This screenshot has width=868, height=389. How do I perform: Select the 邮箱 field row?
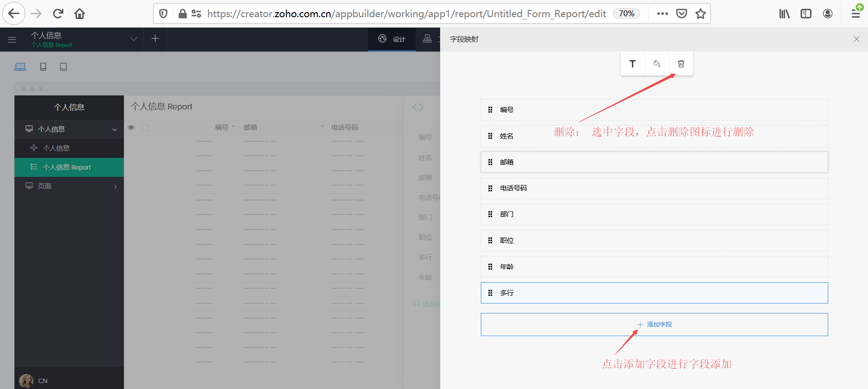654,162
